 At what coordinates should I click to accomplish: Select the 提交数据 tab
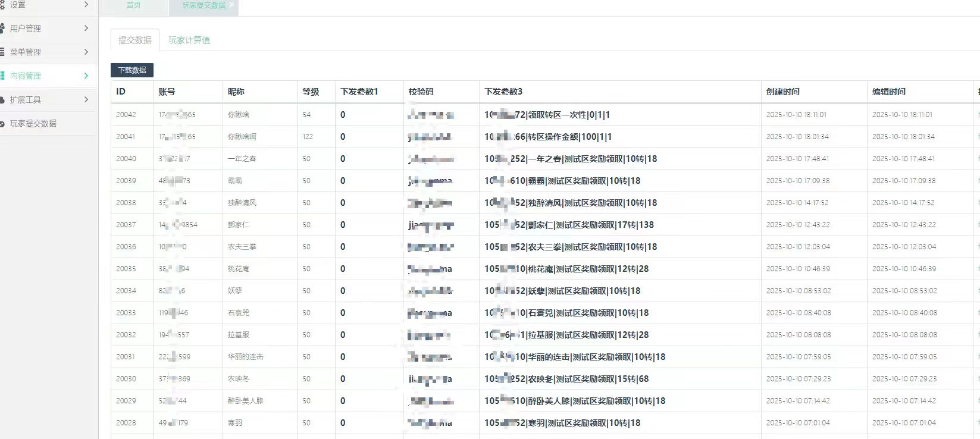click(x=135, y=40)
